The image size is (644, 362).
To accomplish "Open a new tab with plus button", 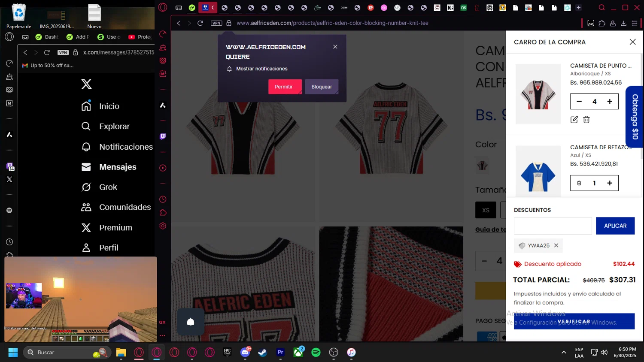I will [x=578, y=8].
